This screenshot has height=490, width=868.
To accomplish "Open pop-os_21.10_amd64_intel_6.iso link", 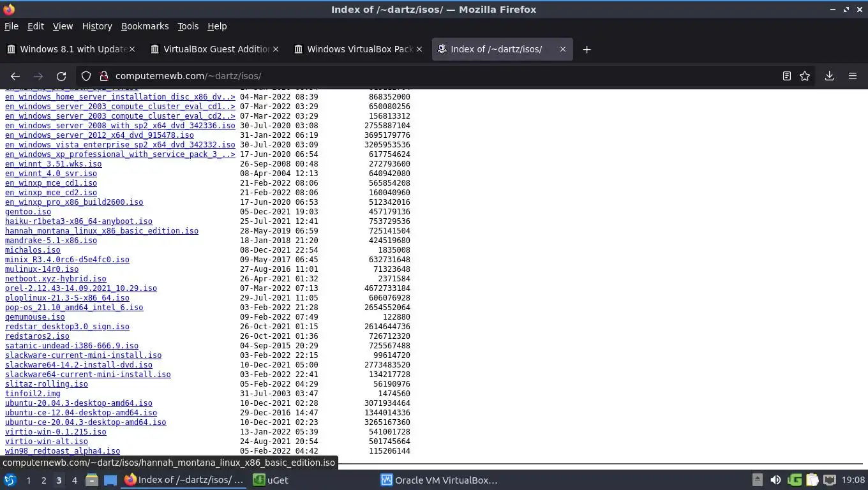I will coord(74,308).
